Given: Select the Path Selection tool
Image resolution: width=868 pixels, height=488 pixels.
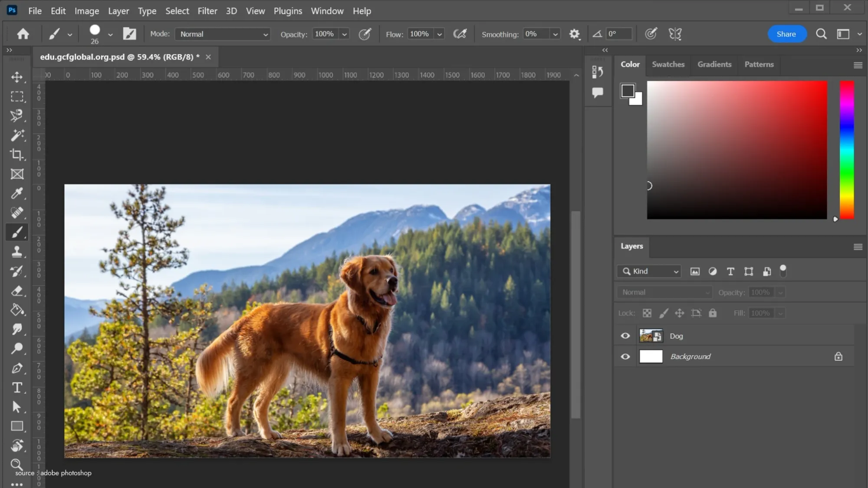Looking at the screenshot, I should click(x=17, y=407).
